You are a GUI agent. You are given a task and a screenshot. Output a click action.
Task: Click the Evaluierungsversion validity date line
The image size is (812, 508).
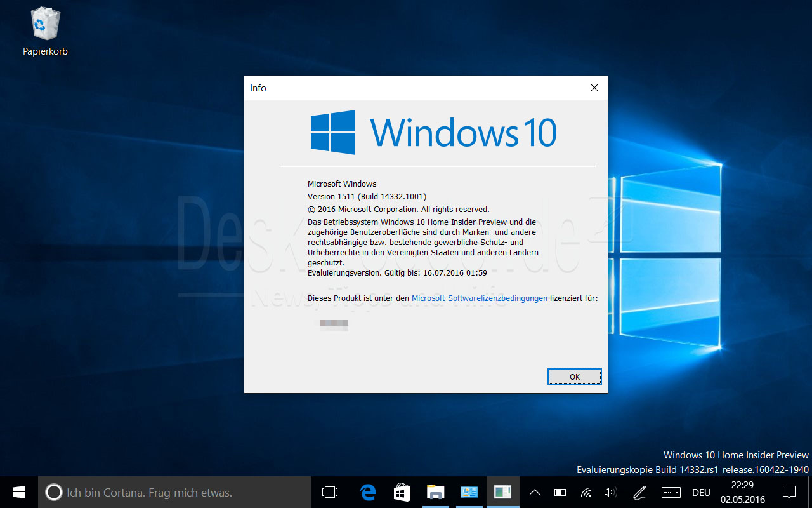tap(397, 272)
